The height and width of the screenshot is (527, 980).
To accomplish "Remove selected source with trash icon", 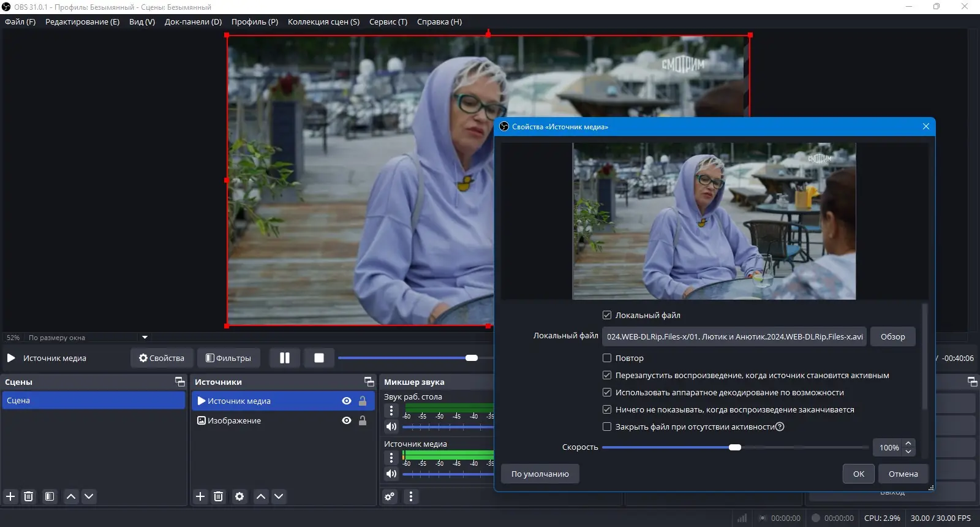I will point(218,496).
